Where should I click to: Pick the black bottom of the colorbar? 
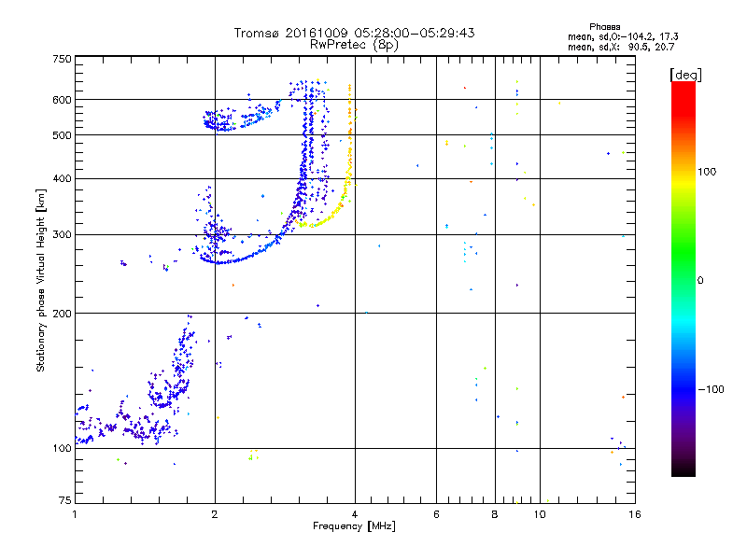pos(684,469)
